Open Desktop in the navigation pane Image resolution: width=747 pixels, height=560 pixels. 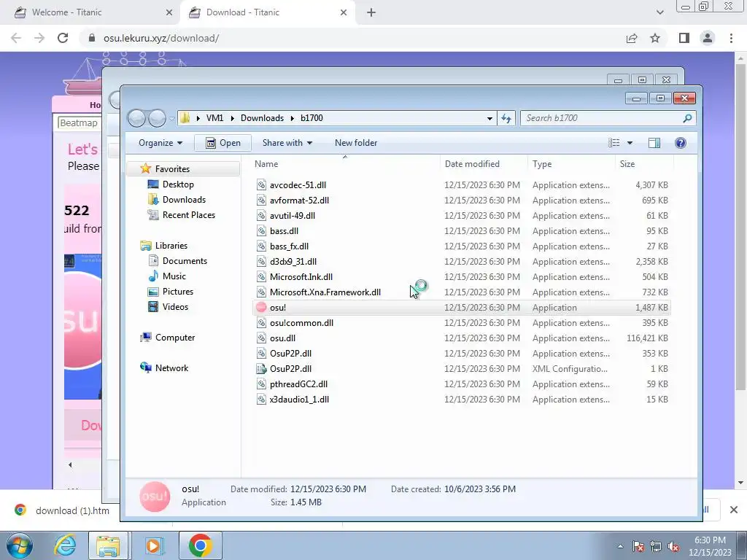click(178, 184)
